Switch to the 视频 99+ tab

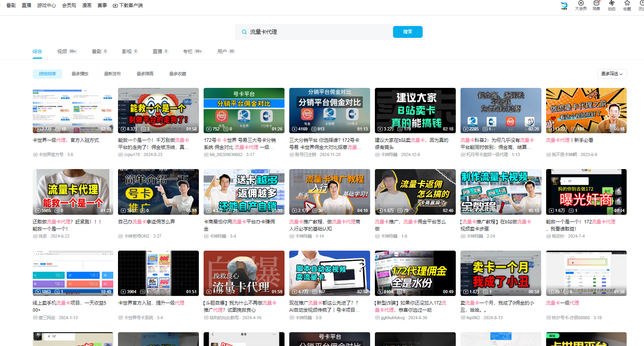coord(67,52)
